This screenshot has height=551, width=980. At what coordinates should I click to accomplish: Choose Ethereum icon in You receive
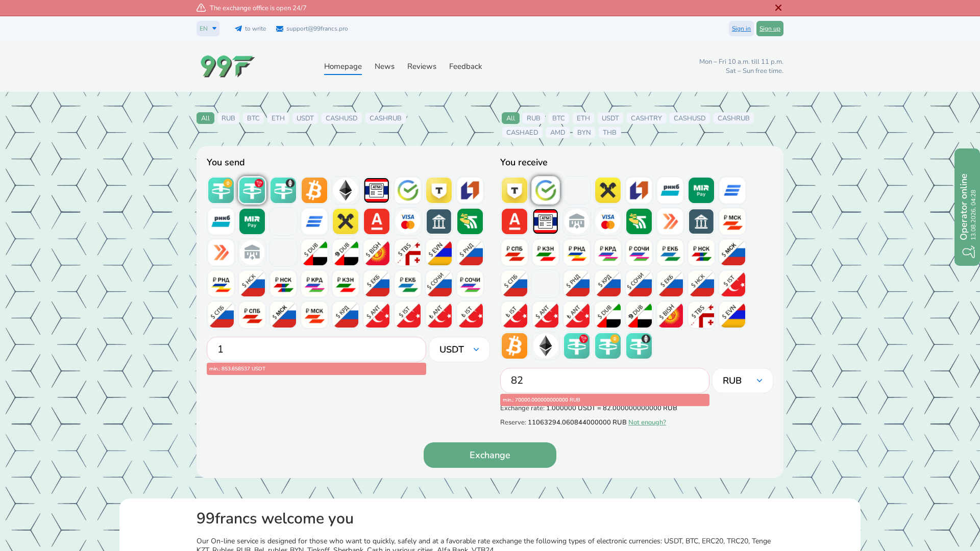tap(546, 346)
